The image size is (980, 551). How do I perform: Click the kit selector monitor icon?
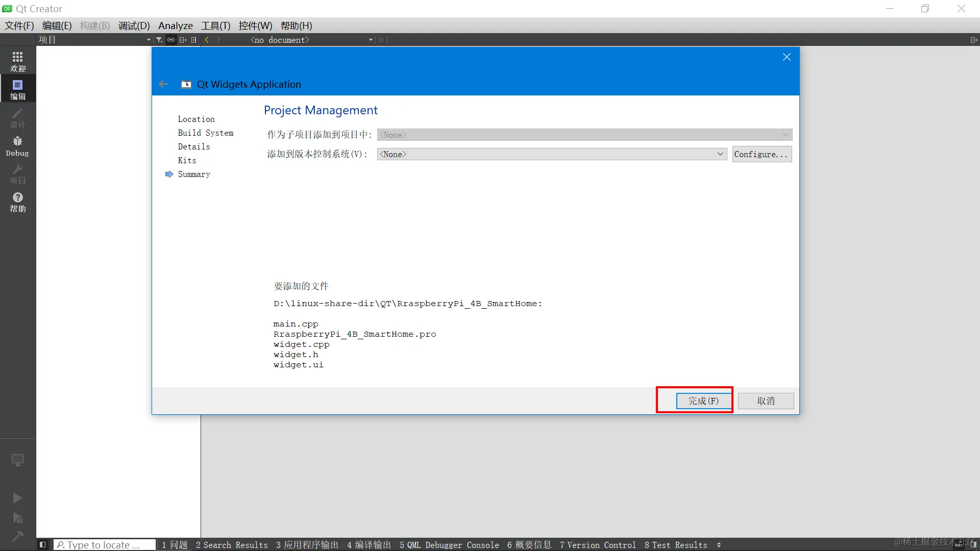[x=18, y=460]
